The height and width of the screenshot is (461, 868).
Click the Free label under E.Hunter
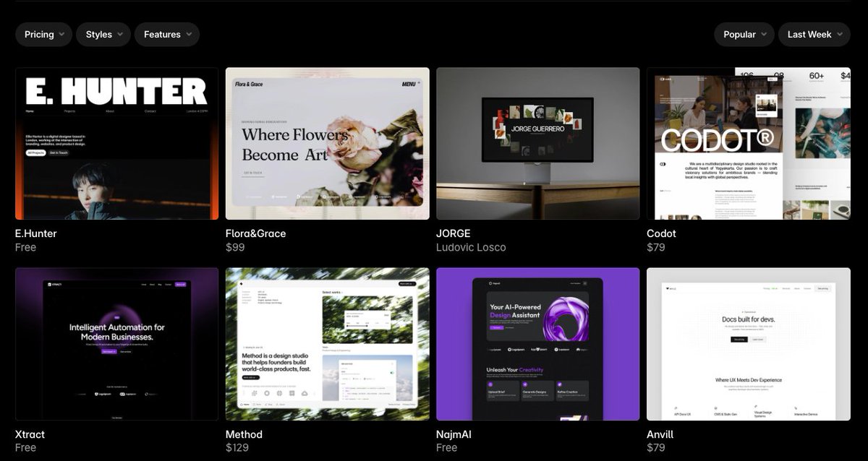[25, 247]
